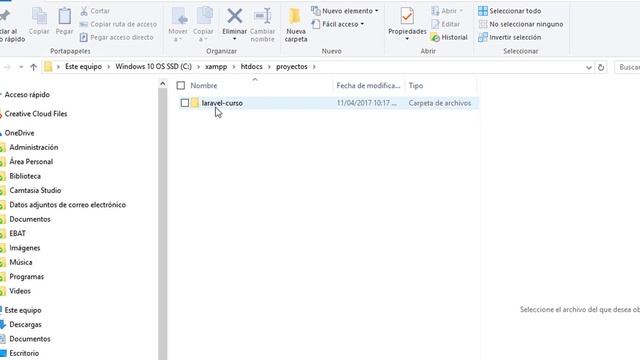Open the Mover a command

tap(178, 24)
